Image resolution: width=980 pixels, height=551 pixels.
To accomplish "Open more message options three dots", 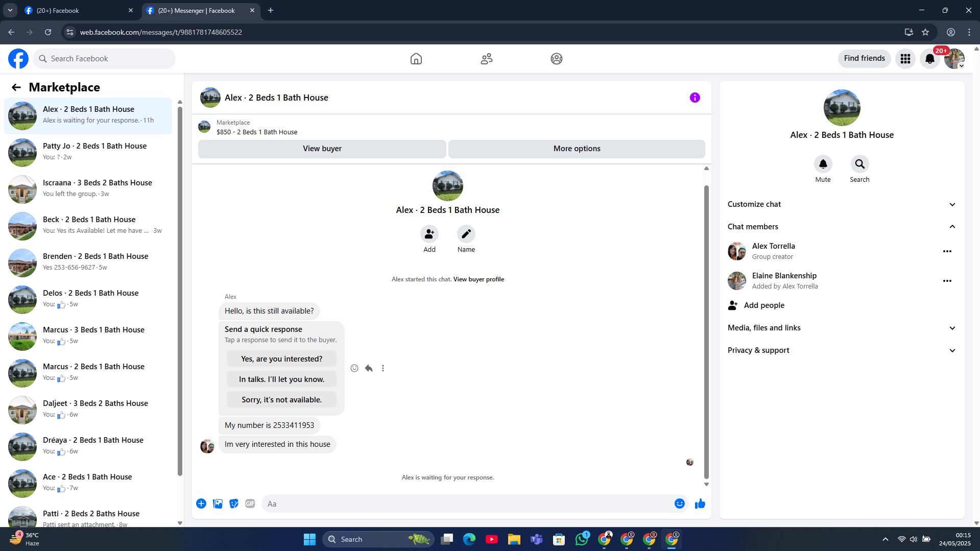I will click(x=383, y=368).
